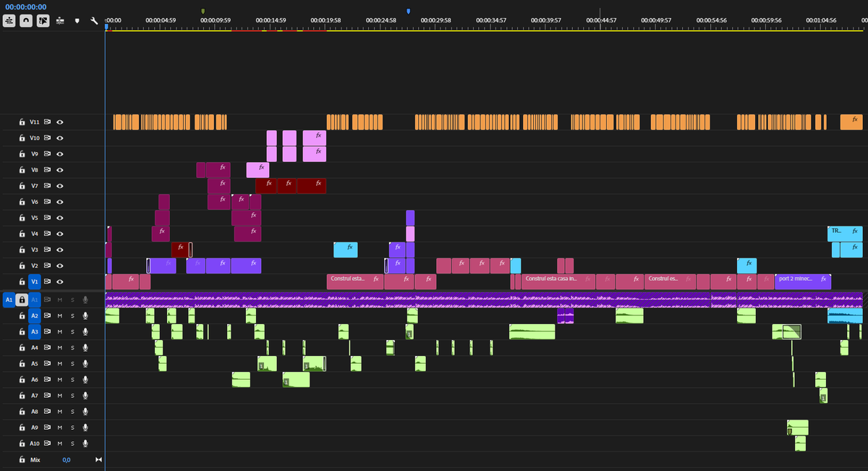868x471 pixels.
Task: Toggle track targeting for A2
Action: pyautogui.click(x=34, y=315)
